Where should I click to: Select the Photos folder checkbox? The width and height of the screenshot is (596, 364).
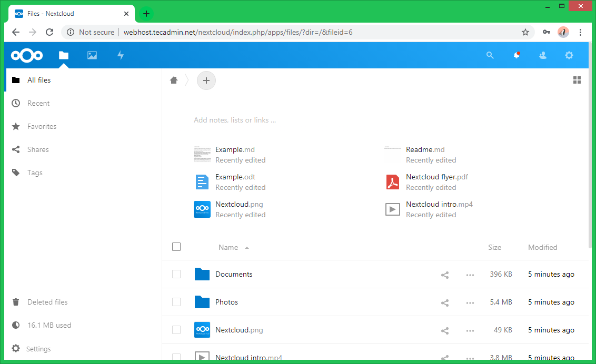176,302
